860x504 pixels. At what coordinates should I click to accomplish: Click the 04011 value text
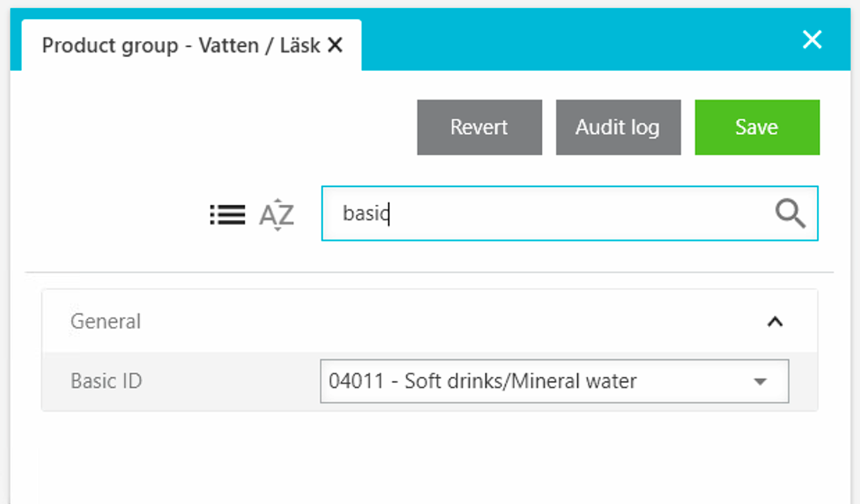coord(356,382)
